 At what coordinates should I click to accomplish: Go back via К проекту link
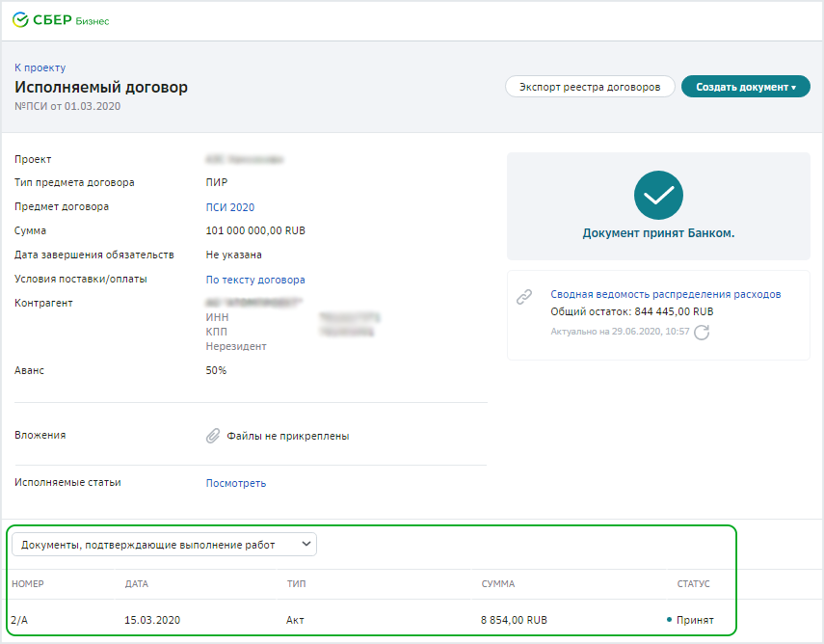point(40,67)
